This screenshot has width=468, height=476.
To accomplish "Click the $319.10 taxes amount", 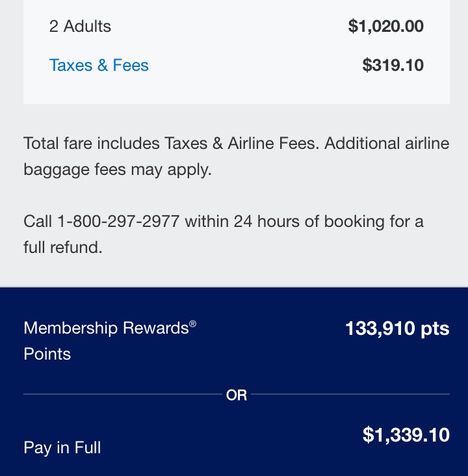I will 393,66.
